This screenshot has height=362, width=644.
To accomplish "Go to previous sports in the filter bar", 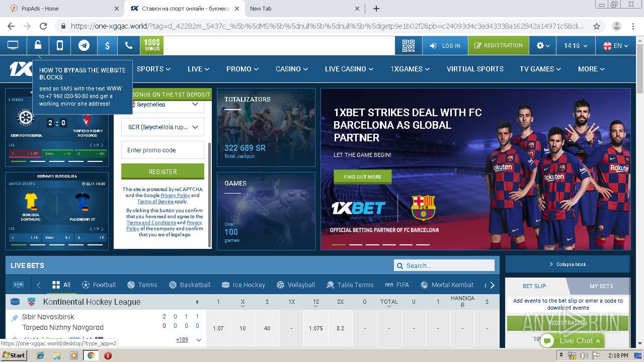I will tap(39, 285).
